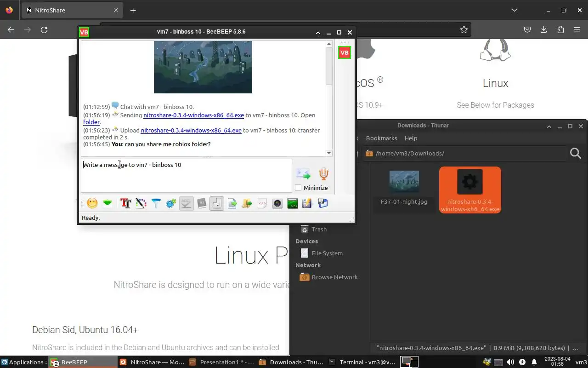
Task: Click the BeeBEEP chat scrollbar down arrow
Action: [x=329, y=153]
